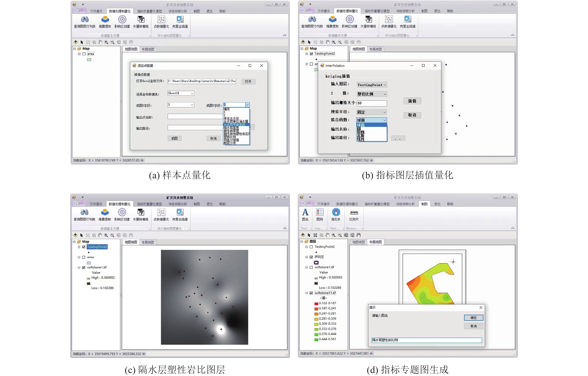Click 克里金插值 icon in the InterPolation window

coord(407,20)
